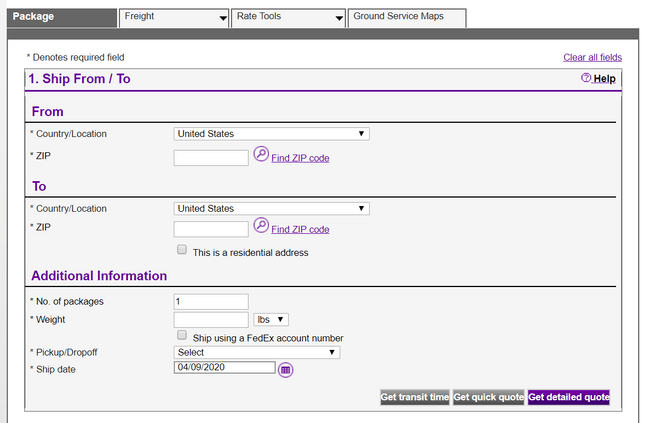The image size is (645, 423).
Task: Click the No. of packages field
Action: point(211,302)
